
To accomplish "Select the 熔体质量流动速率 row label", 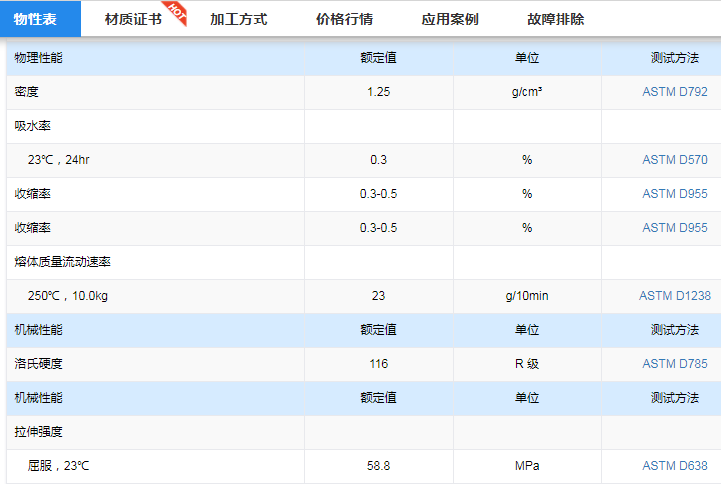I will (63, 262).
